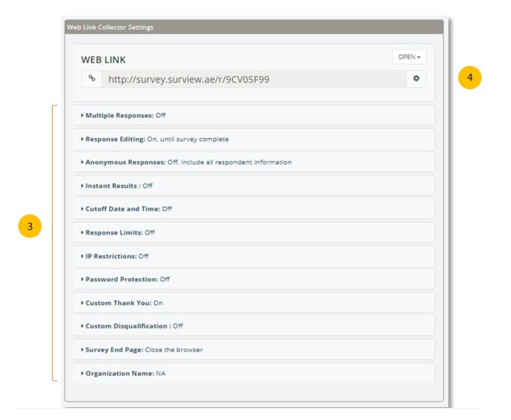Expand Custom Disqualification setting
Image resolution: width=511 pixels, height=420 pixels.
click(x=134, y=326)
